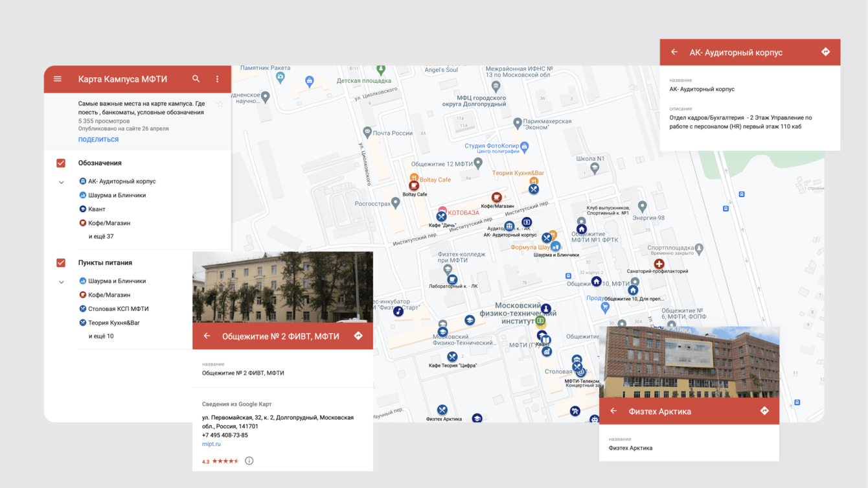
Task: Open the three-dot more options menu
Action: (217, 79)
